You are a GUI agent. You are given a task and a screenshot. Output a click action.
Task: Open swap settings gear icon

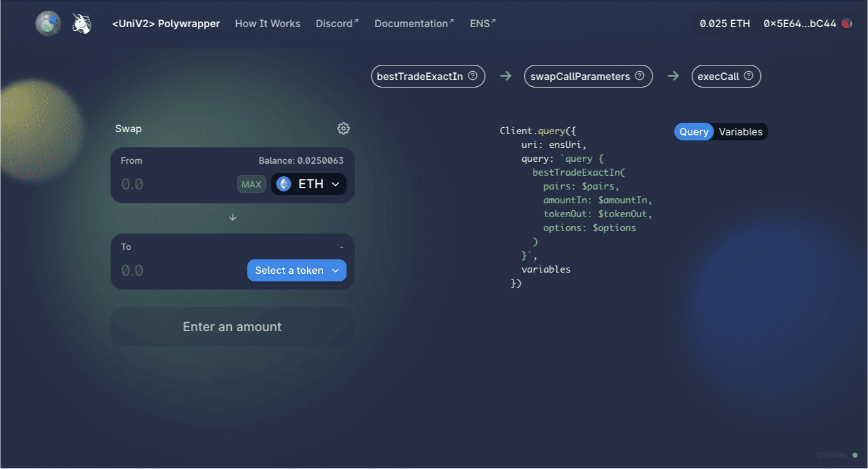coord(343,128)
